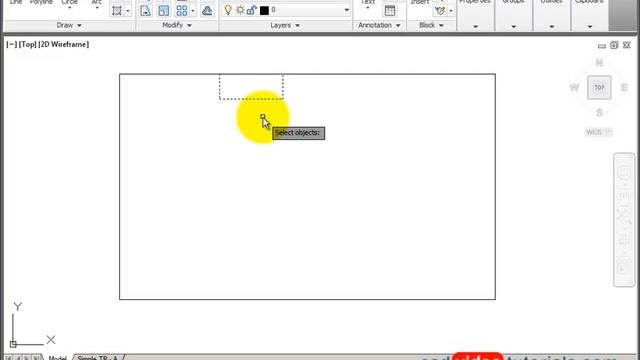Expand the Draw panel
This screenshot has width=640, height=360.
click(69, 25)
